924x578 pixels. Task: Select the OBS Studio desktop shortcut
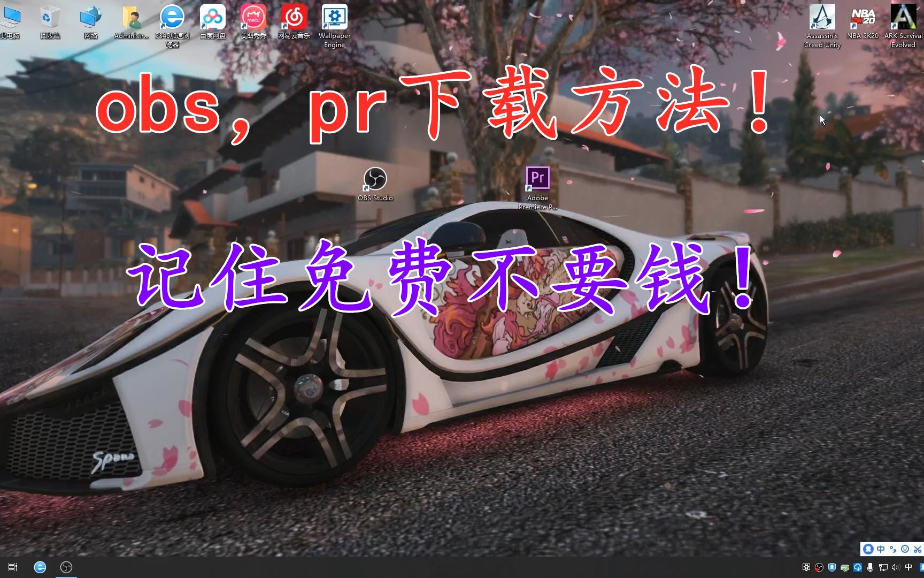click(375, 184)
